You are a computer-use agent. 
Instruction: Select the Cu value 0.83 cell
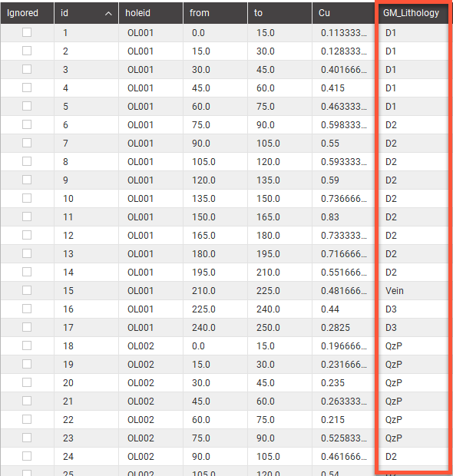coord(344,217)
